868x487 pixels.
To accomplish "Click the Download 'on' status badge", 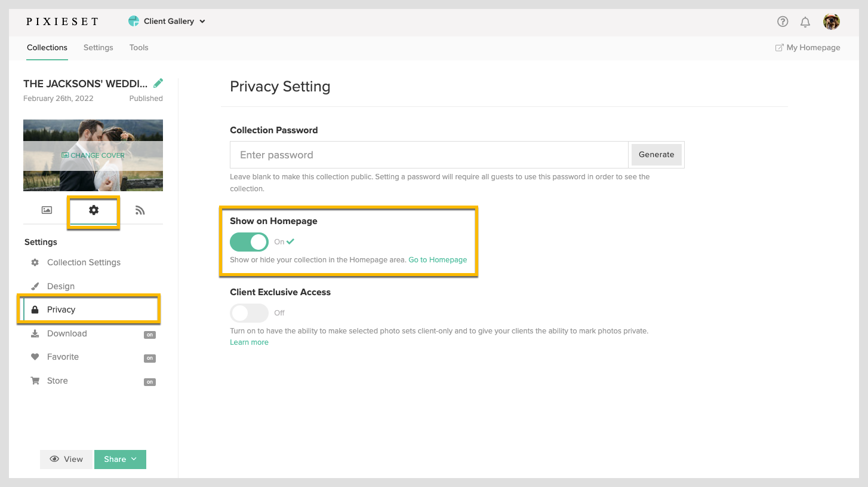I will point(150,335).
